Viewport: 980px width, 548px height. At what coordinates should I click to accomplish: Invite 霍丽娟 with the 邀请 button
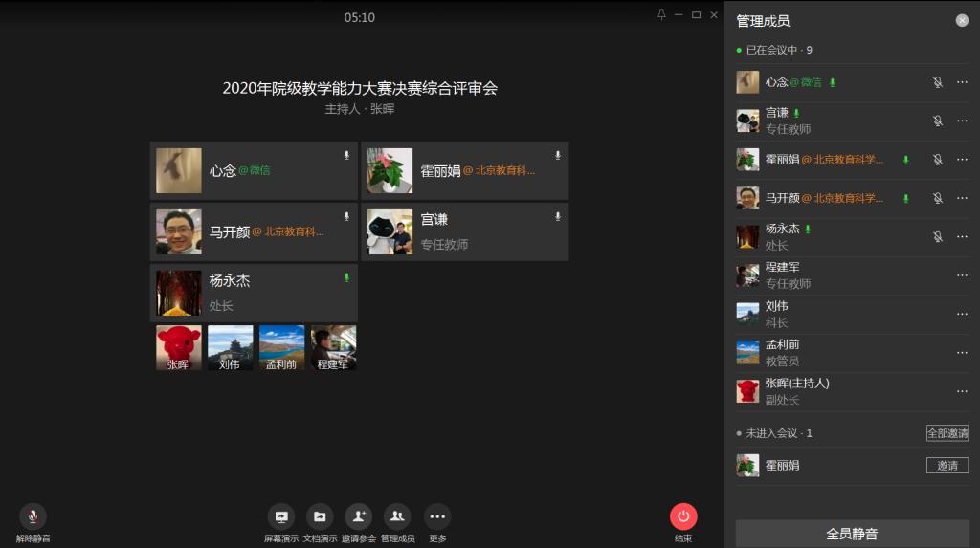pos(947,466)
